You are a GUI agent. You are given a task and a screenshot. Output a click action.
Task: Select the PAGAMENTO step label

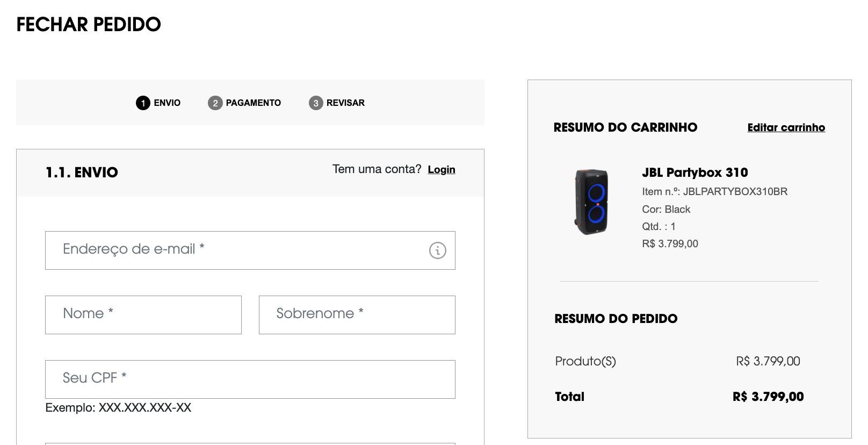(253, 103)
